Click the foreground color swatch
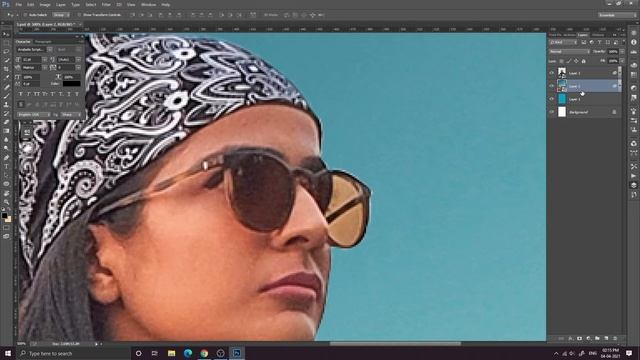The width and height of the screenshot is (640, 360). 4,215
